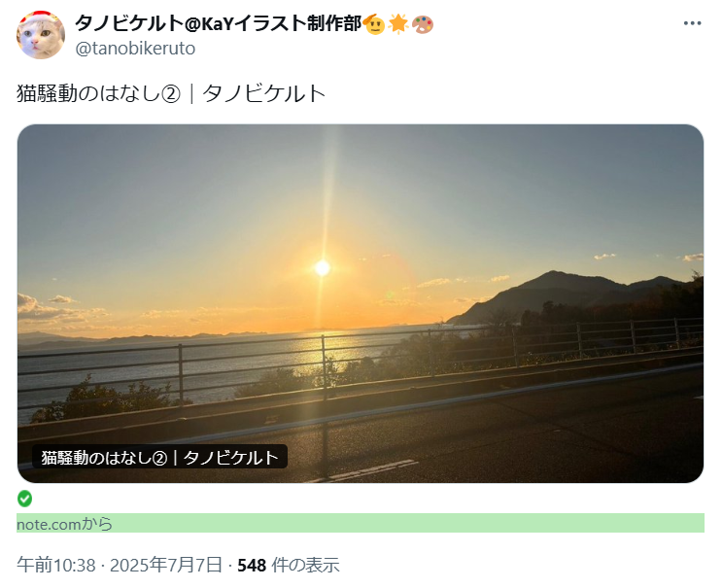
Task: Click the 午前10:38 post timestamp
Action: point(56,565)
